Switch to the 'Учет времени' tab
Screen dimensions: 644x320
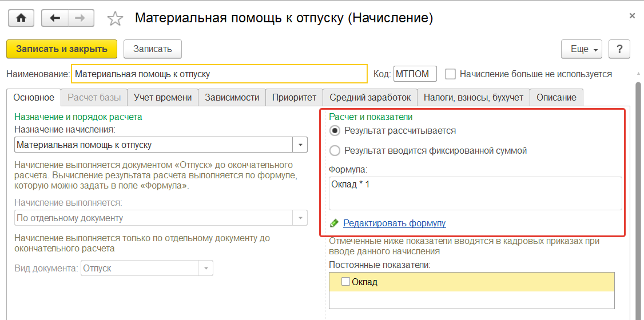pos(162,98)
